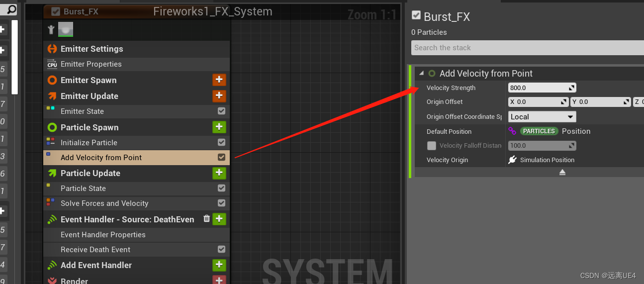Viewport: 644px width, 284px height.
Task: Click the Particle Spawn green circle icon
Action: 52,127
